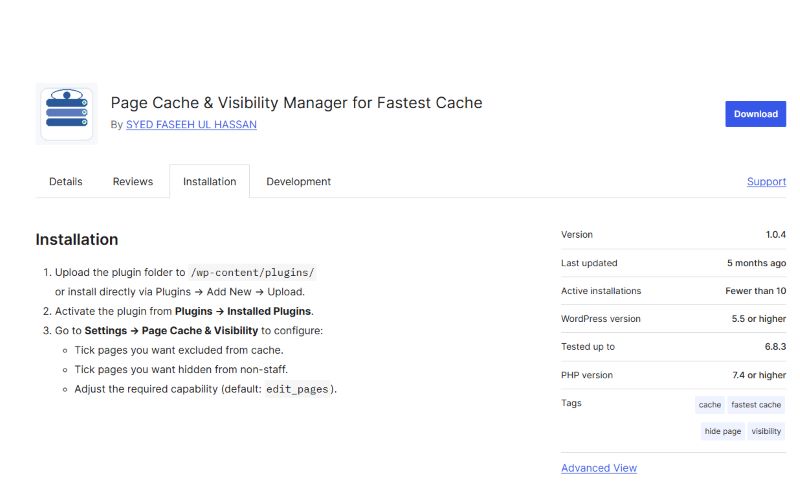
Task: Select the "cache" tag
Action: pos(710,405)
